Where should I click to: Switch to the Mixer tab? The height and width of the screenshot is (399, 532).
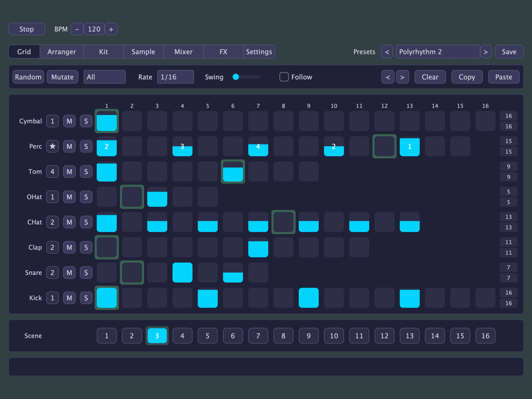pyautogui.click(x=183, y=52)
